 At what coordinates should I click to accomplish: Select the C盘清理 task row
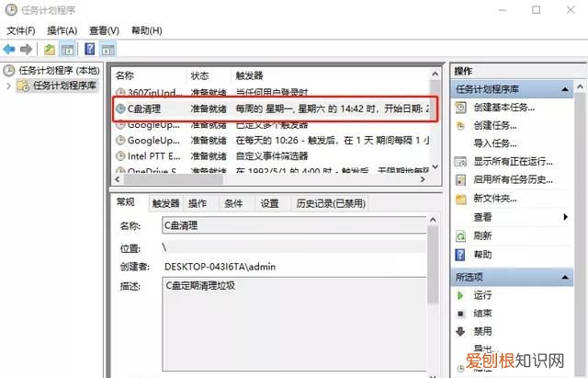click(x=272, y=109)
